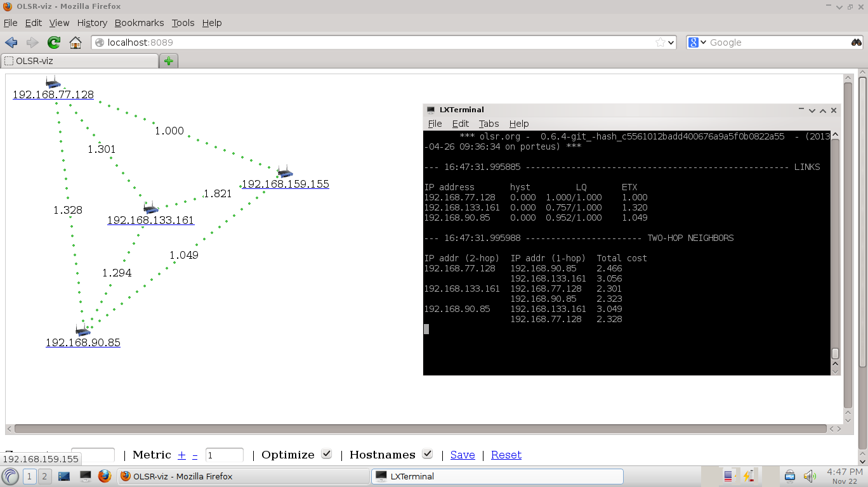868x487 pixels.
Task: Click the 1.821 link cost label
Action: pyautogui.click(x=217, y=194)
